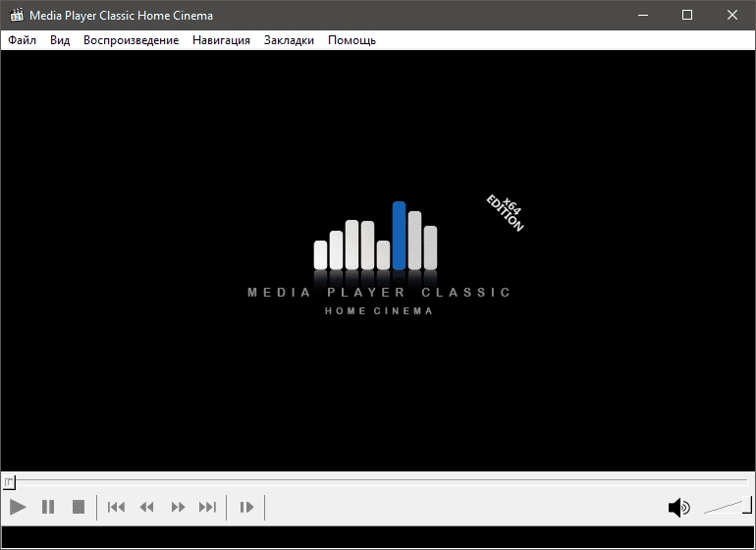Click the MPC-HC app icon in title bar
Screen dimensions: 756x550
coord(17,16)
